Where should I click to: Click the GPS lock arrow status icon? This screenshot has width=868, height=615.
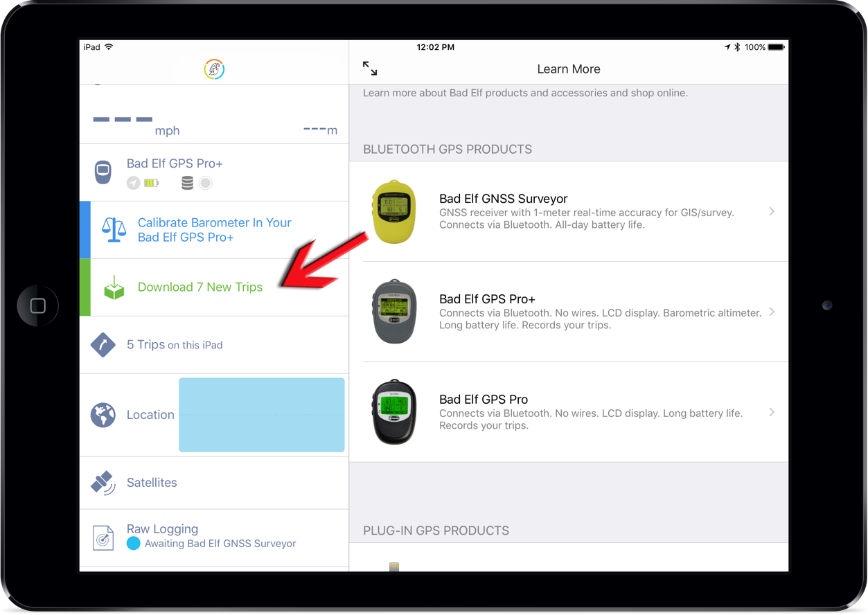(133, 183)
